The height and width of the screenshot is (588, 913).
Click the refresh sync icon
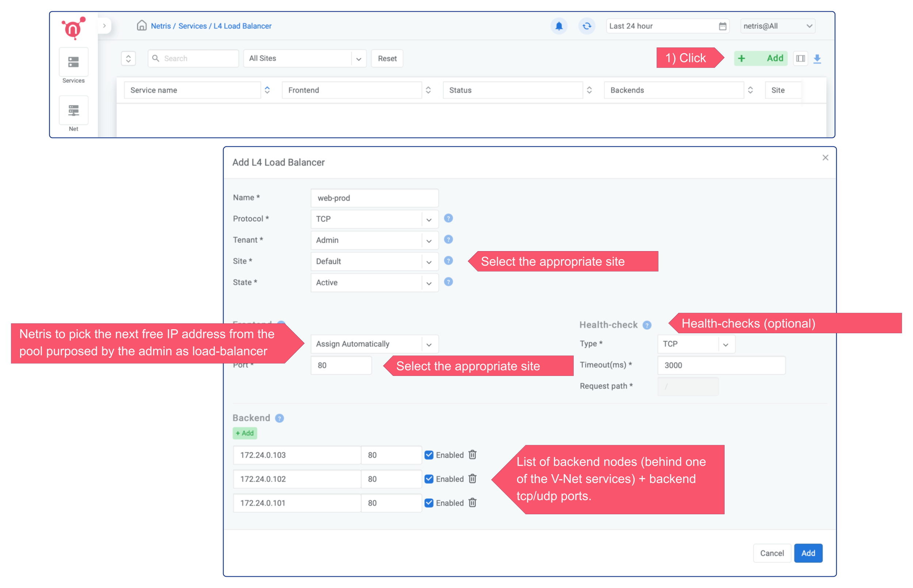pos(587,26)
